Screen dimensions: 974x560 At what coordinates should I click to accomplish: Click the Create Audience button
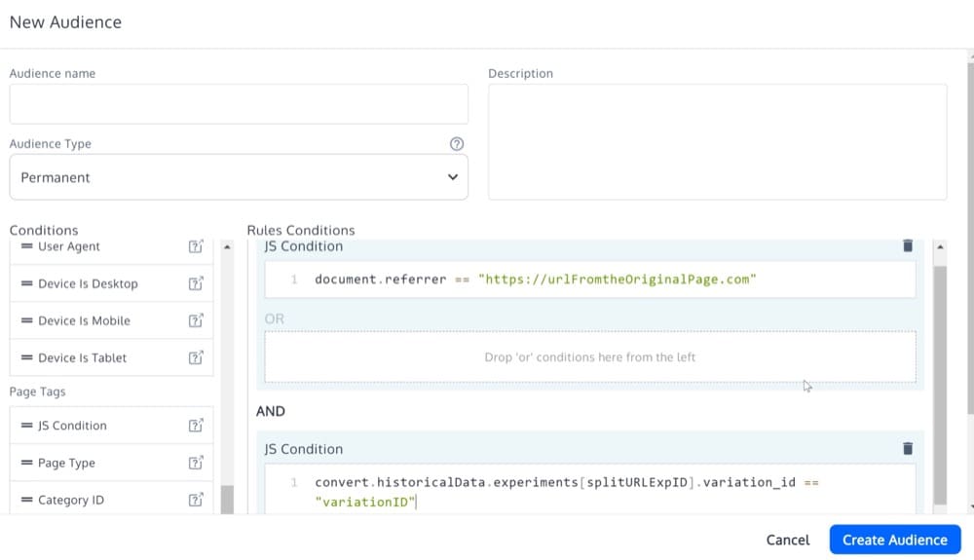point(895,541)
